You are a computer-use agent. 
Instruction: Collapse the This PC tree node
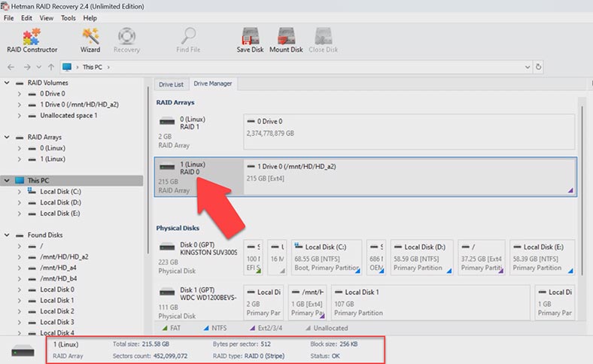(x=7, y=180)
